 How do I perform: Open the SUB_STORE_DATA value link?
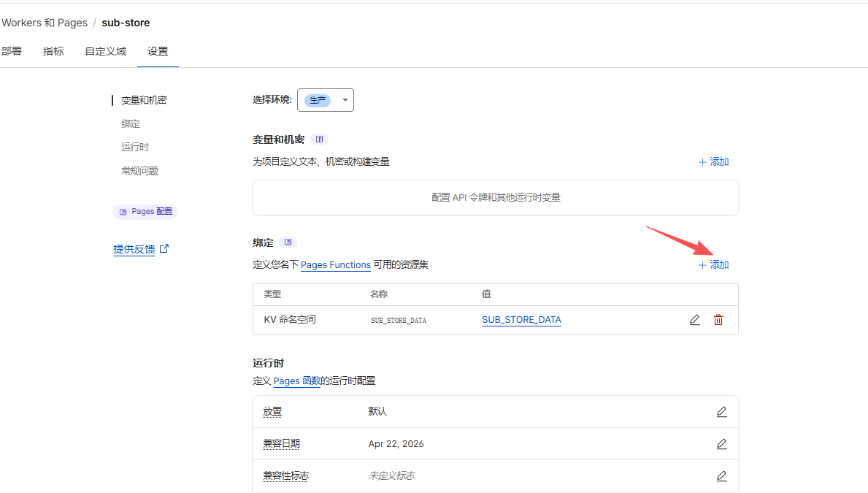coord(521,320)
